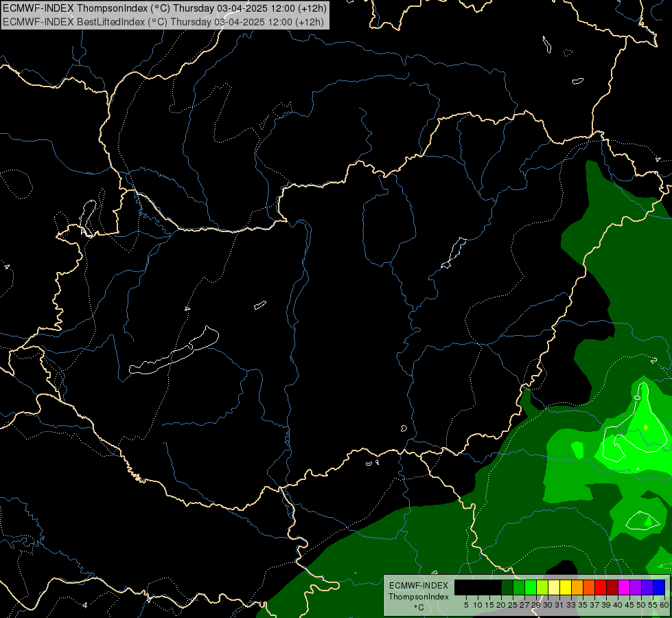Screen dimensions: 672x618
Task: Select the purple 45–50 legend swatch
Action: tap(636, 588)
